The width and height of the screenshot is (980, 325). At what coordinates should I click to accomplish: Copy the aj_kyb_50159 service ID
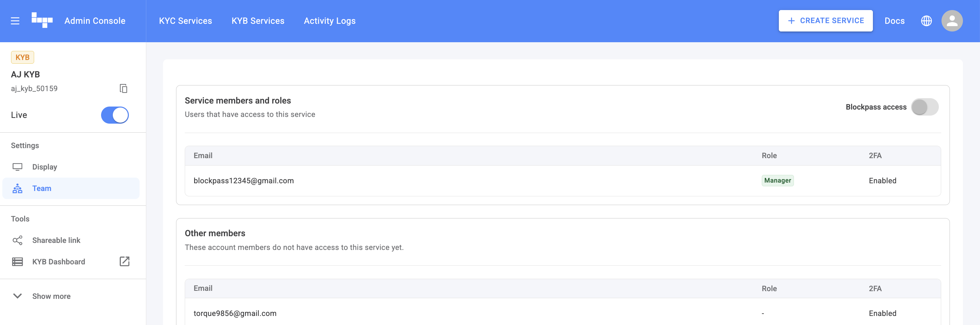(123, 88)
